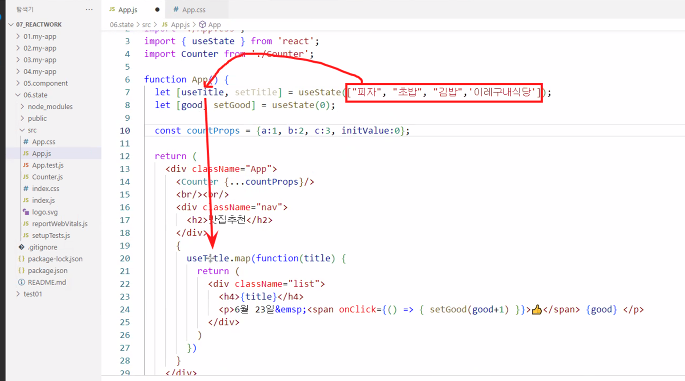Click the info icon beside README.md
The width and height of the screenshot is (685, 381).
pos(21,282)
